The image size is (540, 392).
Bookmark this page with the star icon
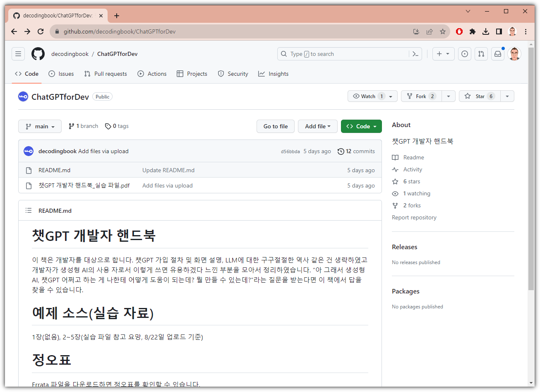[443, 31]
